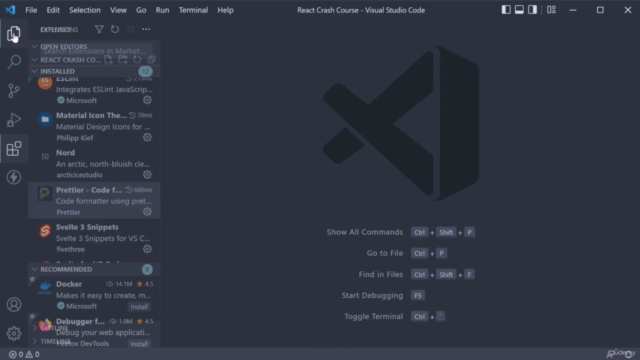This screenshot has width=640, height=360.
Task: Open the Selection menu
Action: pos(85,10)
